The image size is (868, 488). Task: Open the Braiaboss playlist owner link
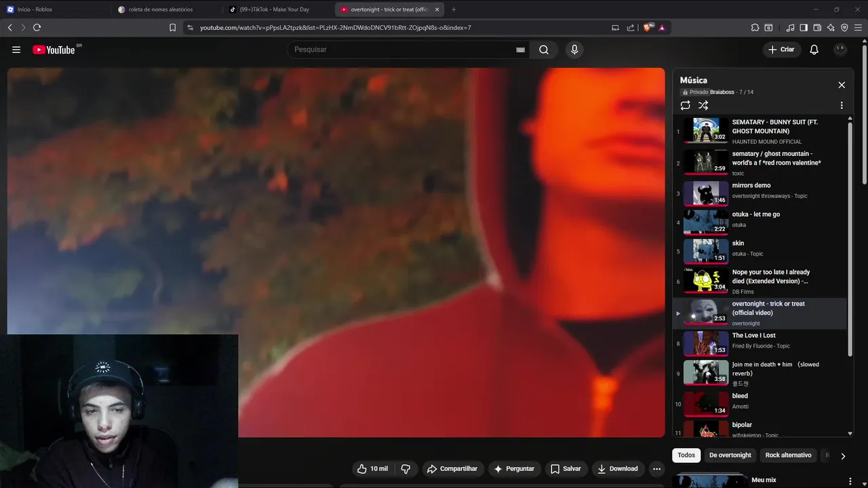pos(722,92)
